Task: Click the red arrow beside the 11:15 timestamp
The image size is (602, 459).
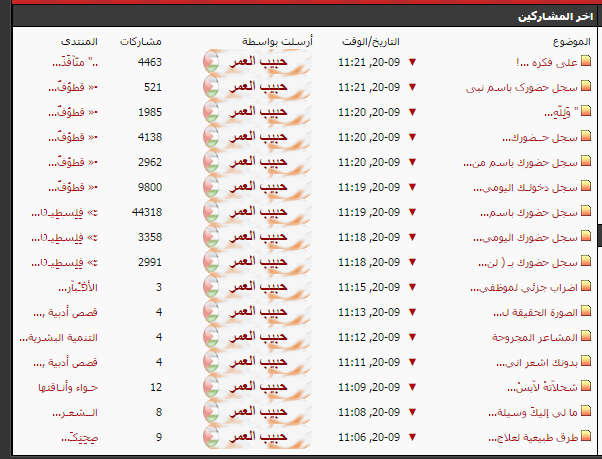Action: (411, 287)
